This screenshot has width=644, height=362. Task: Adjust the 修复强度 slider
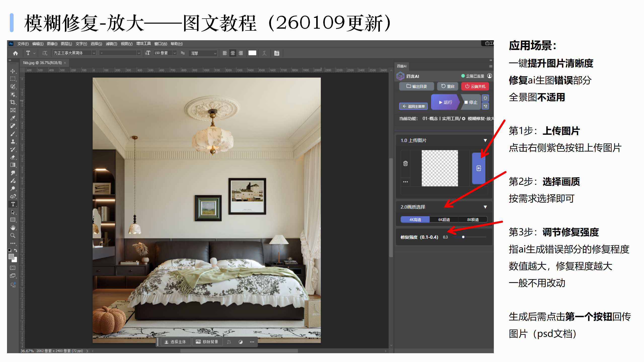(463, 237)
